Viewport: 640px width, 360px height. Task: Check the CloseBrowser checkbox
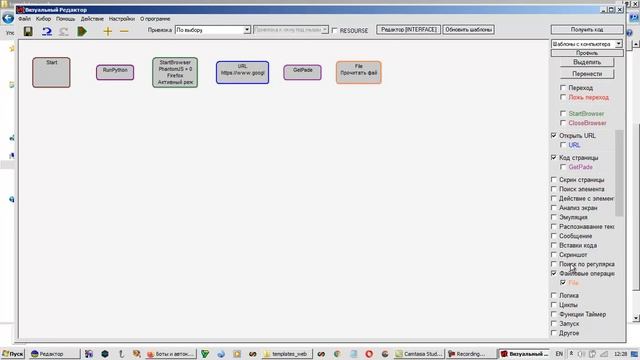click(x=563, y=123)
